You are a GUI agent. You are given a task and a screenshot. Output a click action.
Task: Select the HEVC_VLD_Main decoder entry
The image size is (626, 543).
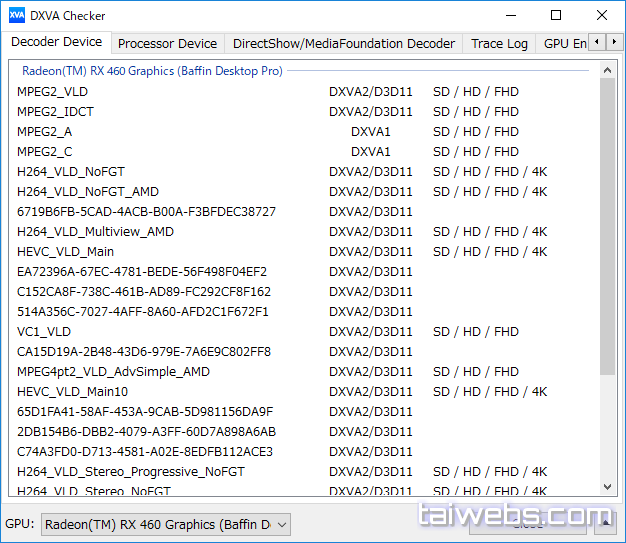[x=65, y=251]
